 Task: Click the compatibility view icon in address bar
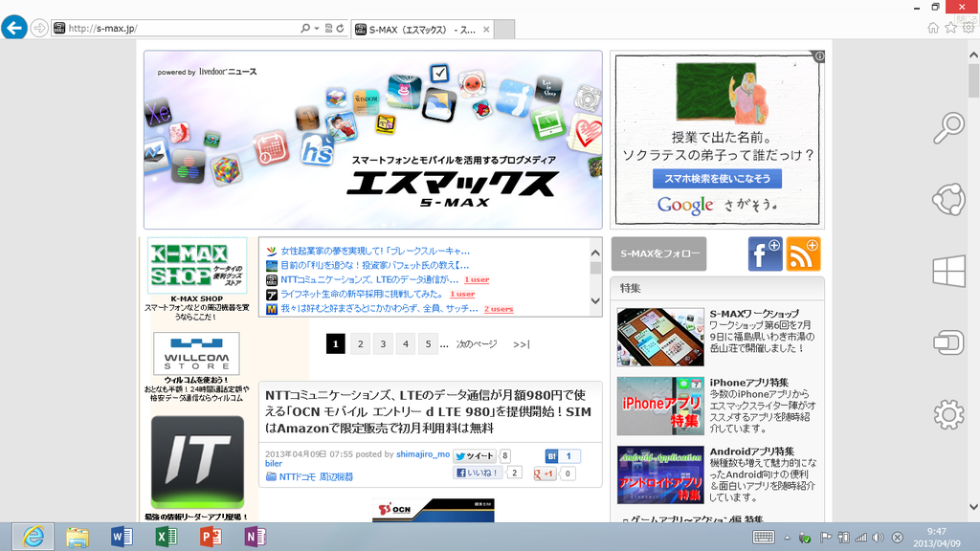tap(329, 28)
